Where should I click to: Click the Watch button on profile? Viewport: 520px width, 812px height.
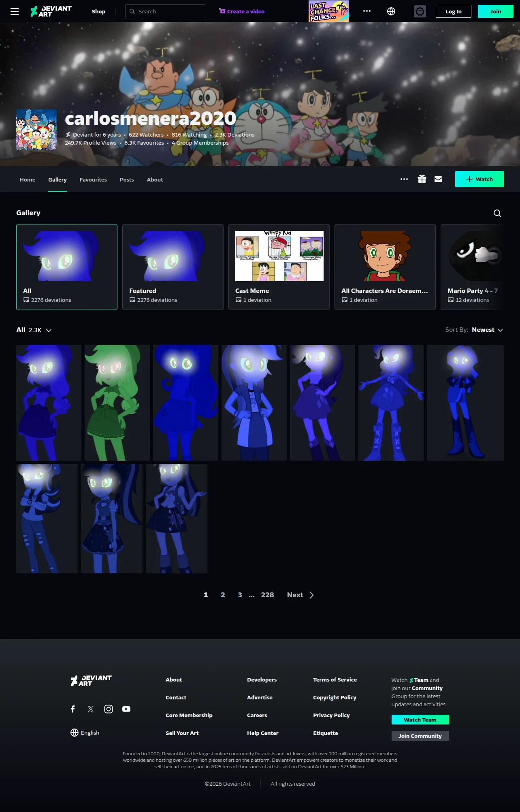tap(480, 179)
